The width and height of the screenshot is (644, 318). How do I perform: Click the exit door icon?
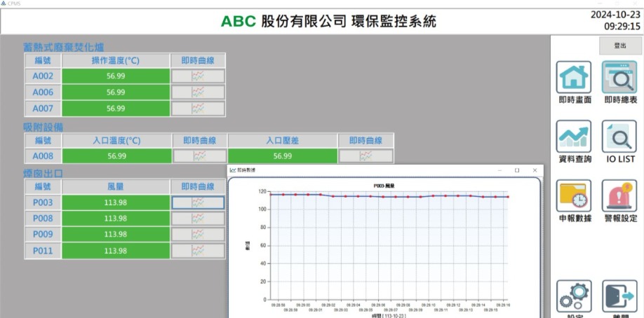[619, 296]
